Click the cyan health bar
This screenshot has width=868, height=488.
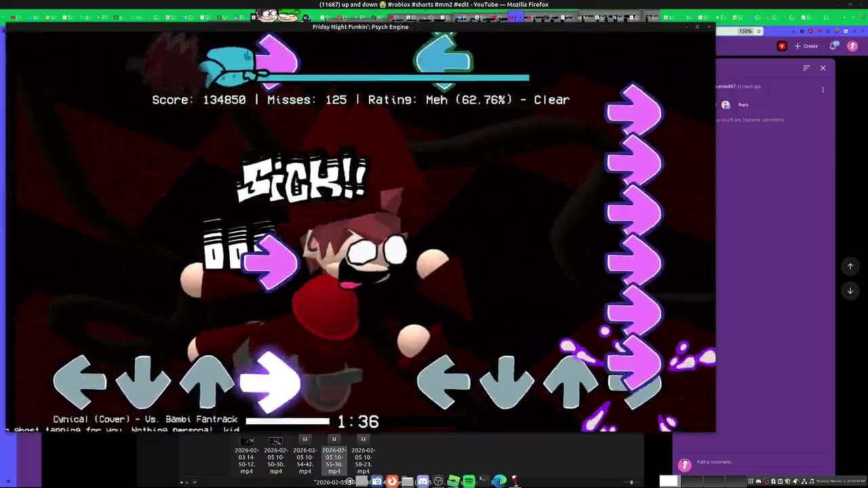[x=392, y=78]
